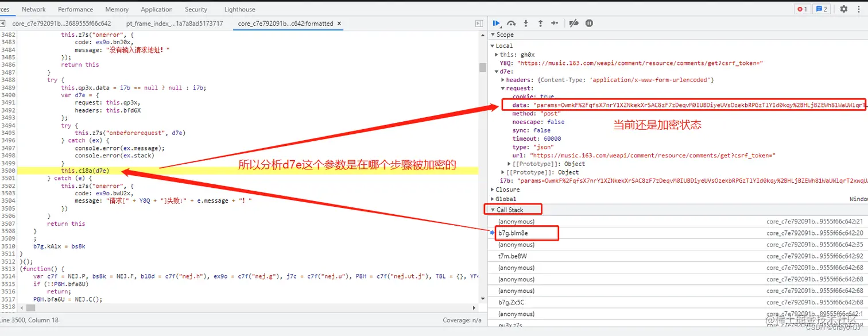Switch to the Performance tab
868x336 pixels.
pyautogui.click(x=76, y=9)
